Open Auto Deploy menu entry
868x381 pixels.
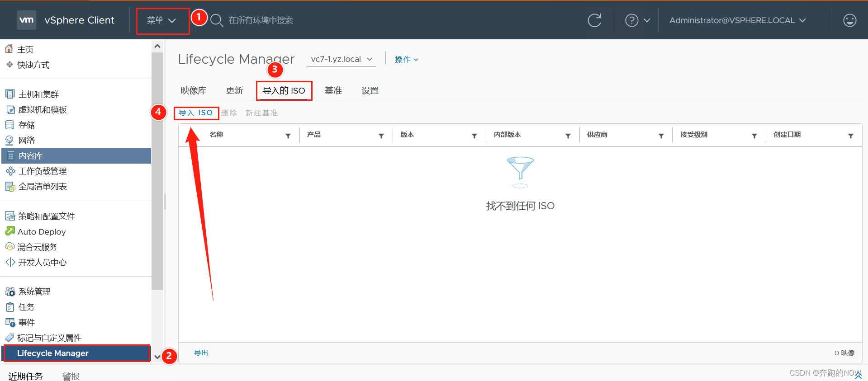point(42,231)
